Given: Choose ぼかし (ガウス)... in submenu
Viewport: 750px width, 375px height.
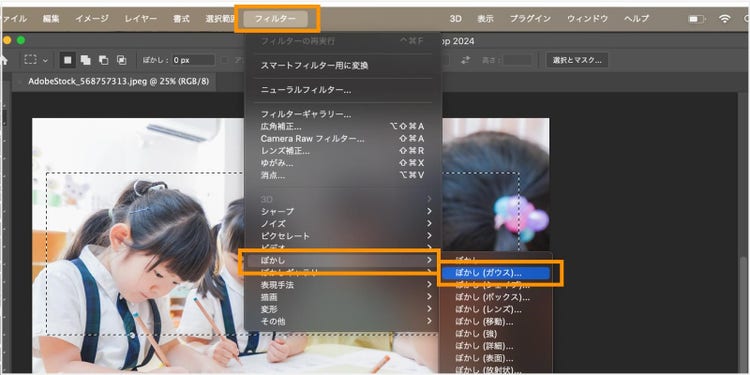Looking at the screenshot, I should [x=496, y=273].
